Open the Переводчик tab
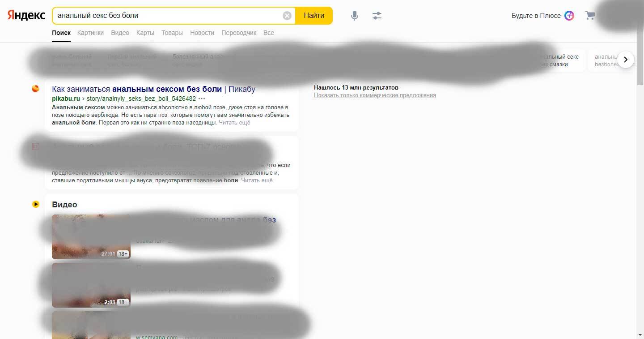 coord(239,33)
